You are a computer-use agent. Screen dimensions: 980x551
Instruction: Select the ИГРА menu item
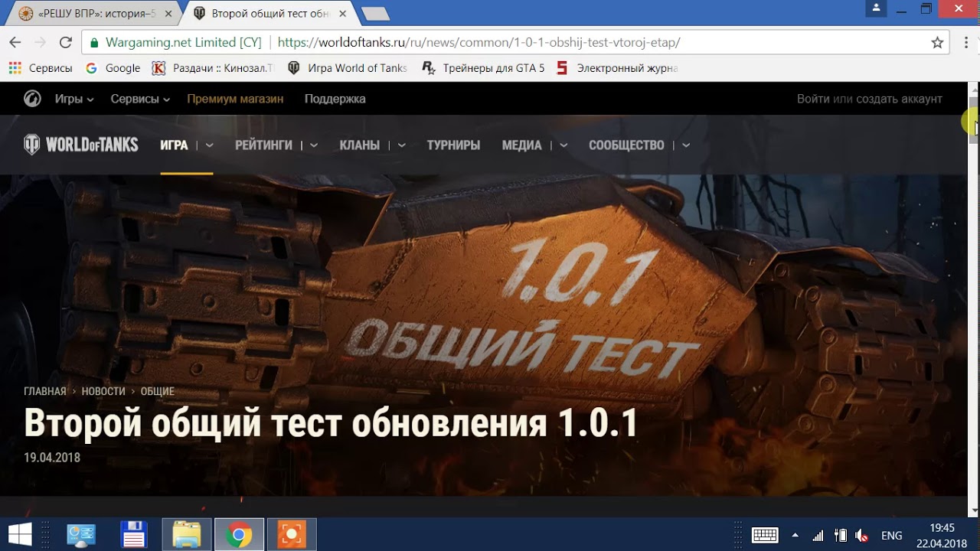(174, 145)
